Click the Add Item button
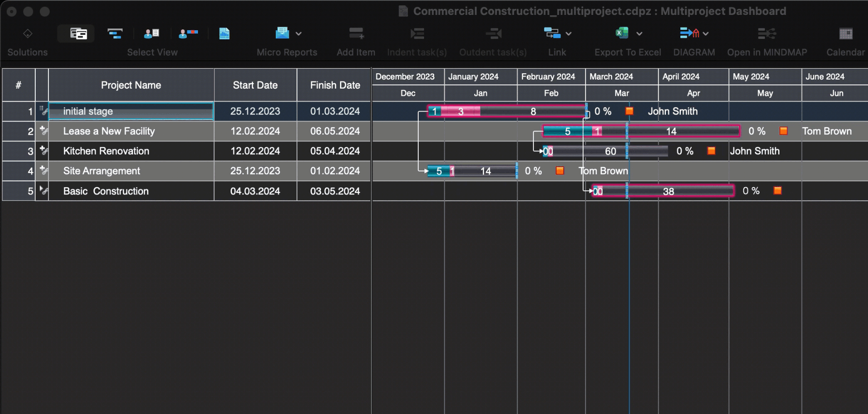The image size is (868, 414). [x=356, y=33]
